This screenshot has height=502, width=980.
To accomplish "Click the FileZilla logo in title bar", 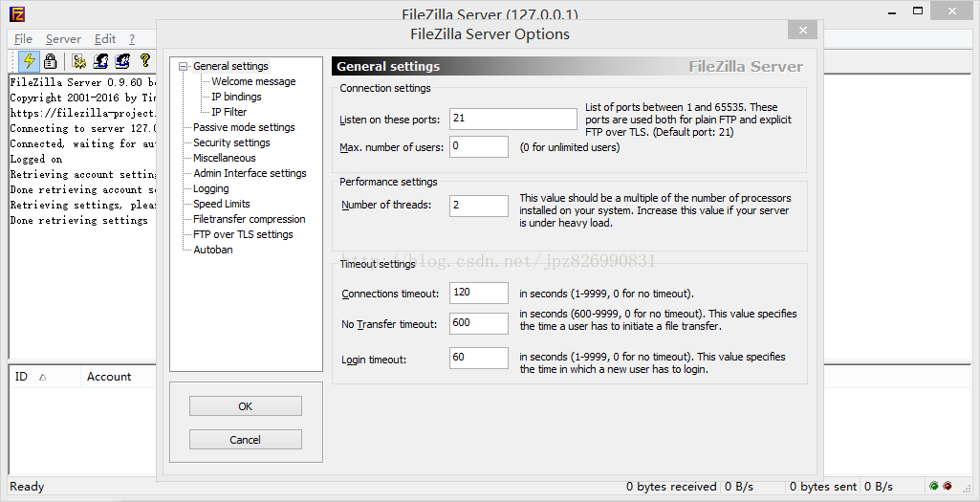I will coord(17,13).
